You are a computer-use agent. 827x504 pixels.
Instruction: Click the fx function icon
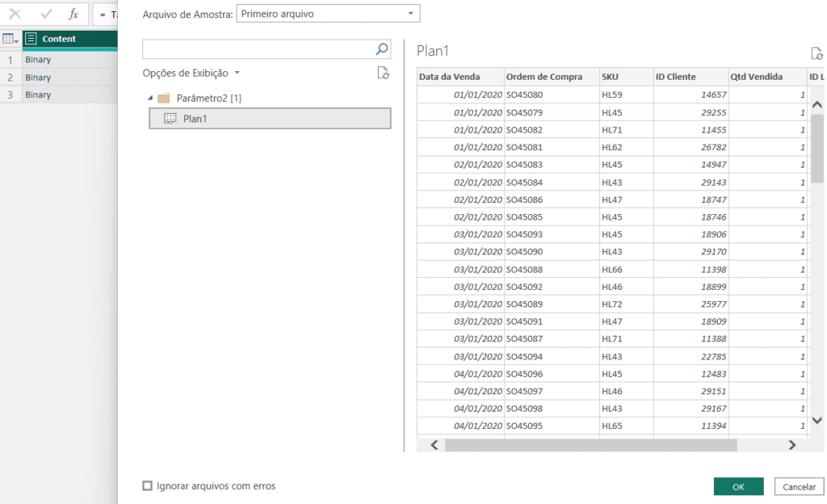coord(73,15)
